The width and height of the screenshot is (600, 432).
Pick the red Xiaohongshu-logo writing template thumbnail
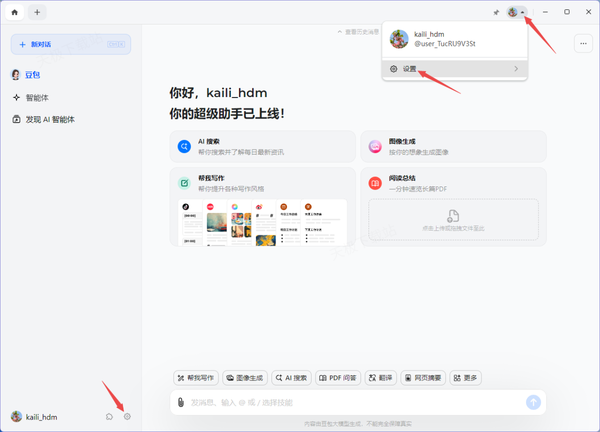point(215,223)
